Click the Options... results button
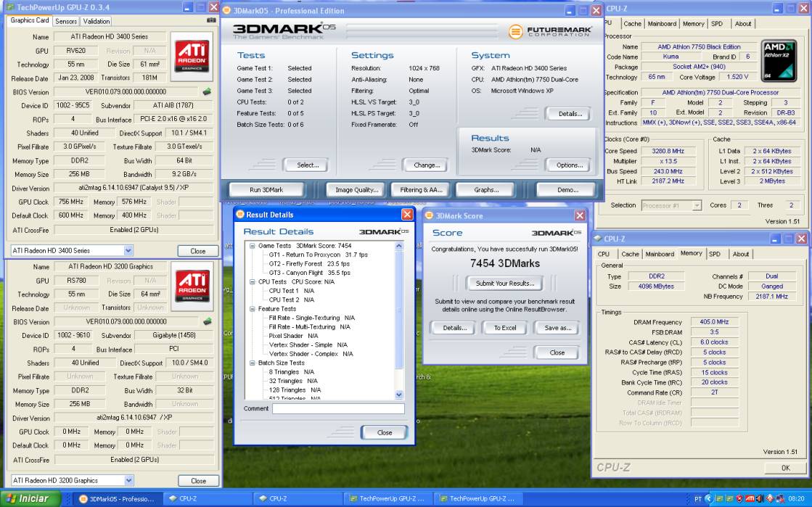 569,165
